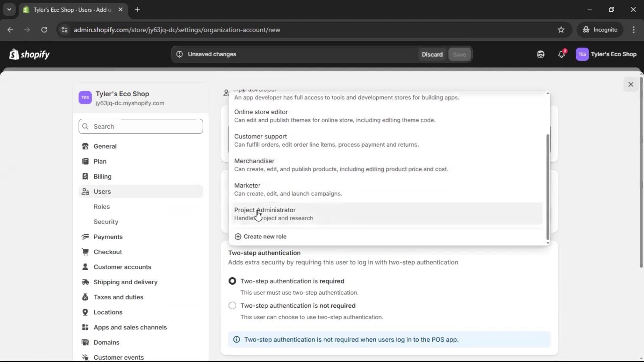Viewport: 644px width, 362px height.
Task: Discard the unsaved changes
Action: [432, 54]
